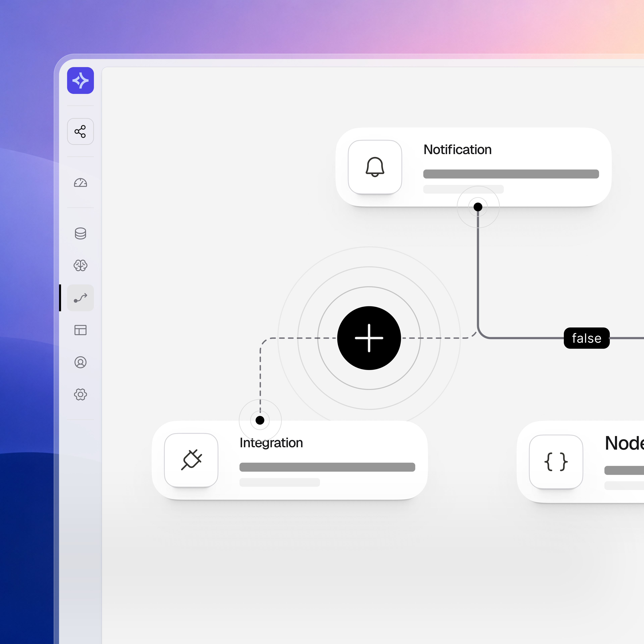Open the database stack icon

click(x=80, y=233)
